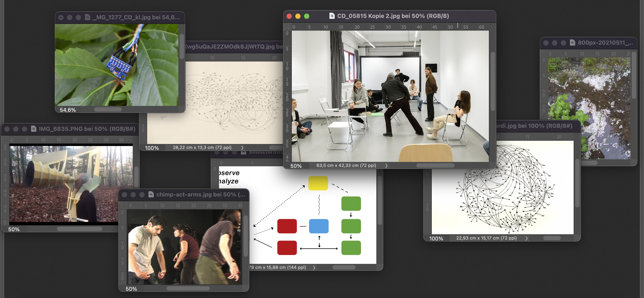Click the 54,6% zoom field in _MG_1277 window
This screenshot has height=298, width=644.
coord(68,110)
